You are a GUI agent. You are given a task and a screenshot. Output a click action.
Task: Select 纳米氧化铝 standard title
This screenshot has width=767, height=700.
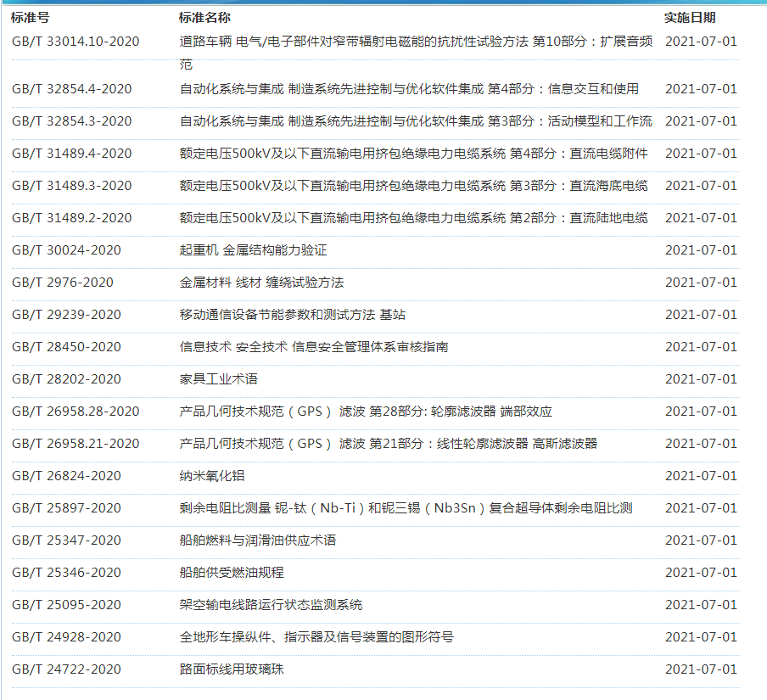(x=212, y=476)
